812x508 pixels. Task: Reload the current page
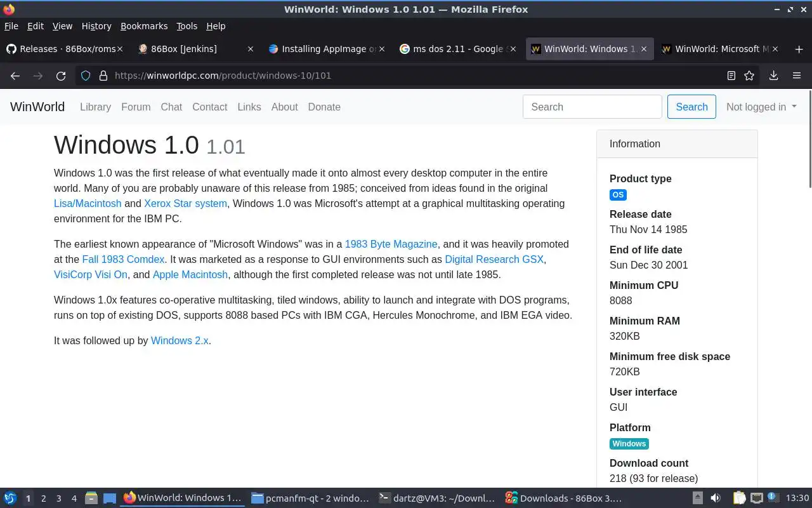tap(61, 76)
